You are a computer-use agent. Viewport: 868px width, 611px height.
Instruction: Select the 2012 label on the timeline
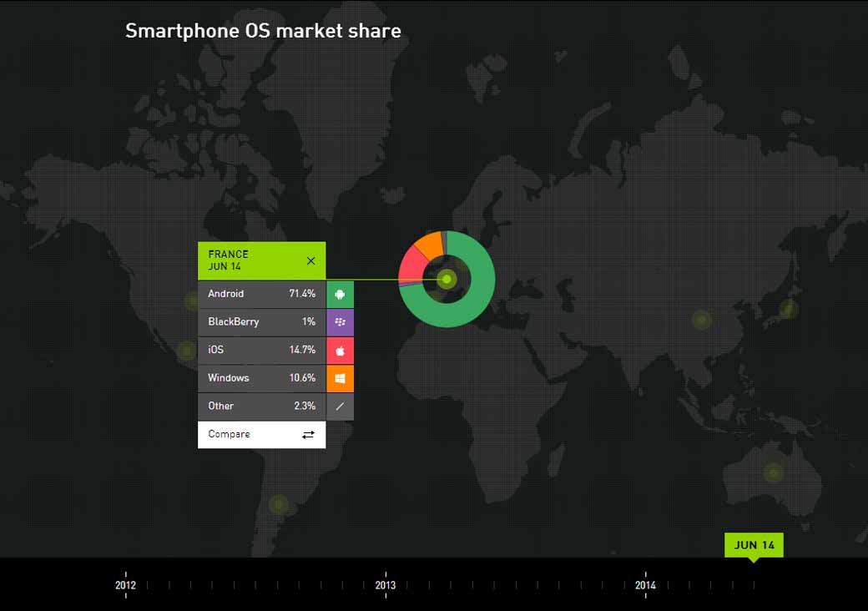point(125,585)
